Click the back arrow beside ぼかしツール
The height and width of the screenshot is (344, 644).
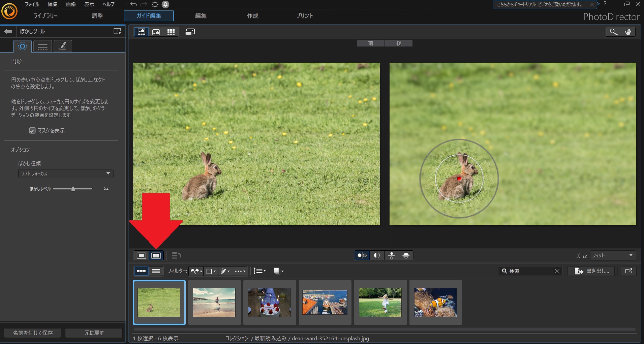[x=8, y=31]
